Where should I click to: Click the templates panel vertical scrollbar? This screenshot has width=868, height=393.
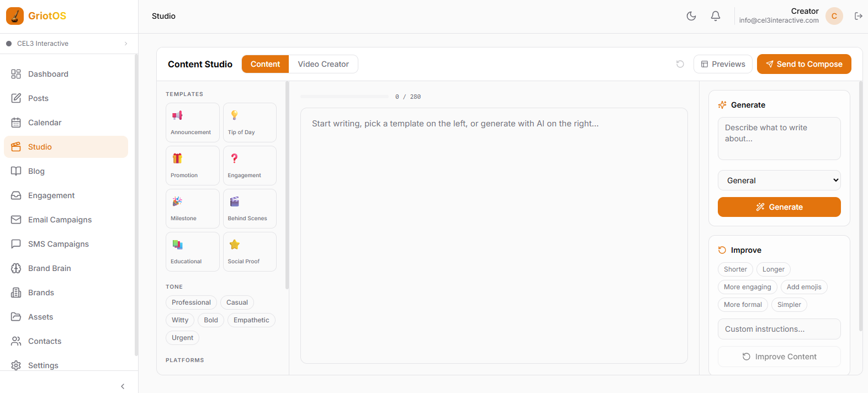coord(287,185)
